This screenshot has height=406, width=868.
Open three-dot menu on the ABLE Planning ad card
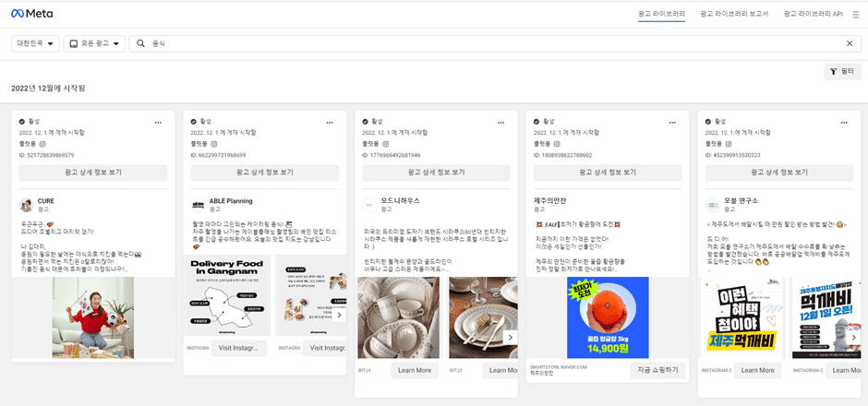330,122
